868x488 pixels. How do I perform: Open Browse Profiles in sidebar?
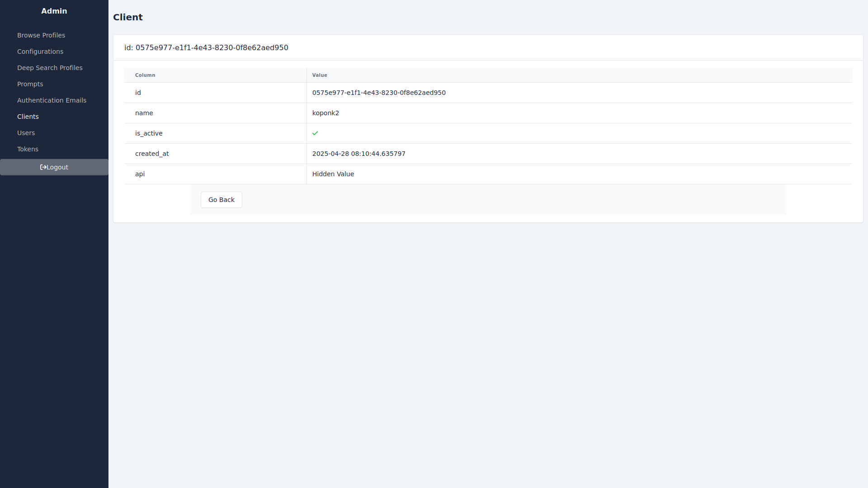coord(41,35)
